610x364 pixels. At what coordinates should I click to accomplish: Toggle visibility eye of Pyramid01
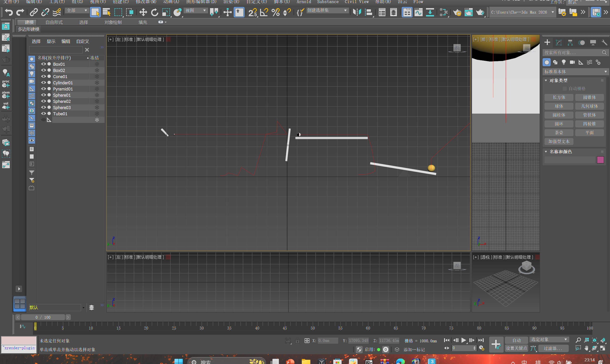tap(43, 89)
